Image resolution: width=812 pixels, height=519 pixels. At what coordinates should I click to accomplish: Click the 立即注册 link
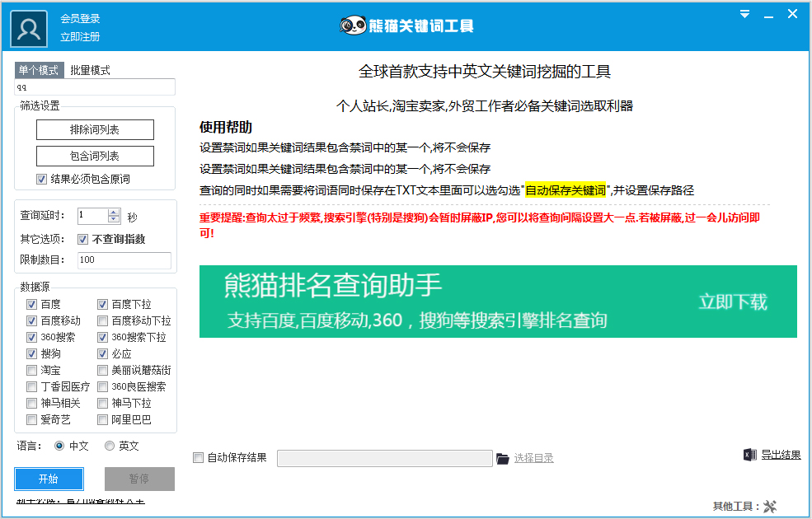tap(80, 37)
